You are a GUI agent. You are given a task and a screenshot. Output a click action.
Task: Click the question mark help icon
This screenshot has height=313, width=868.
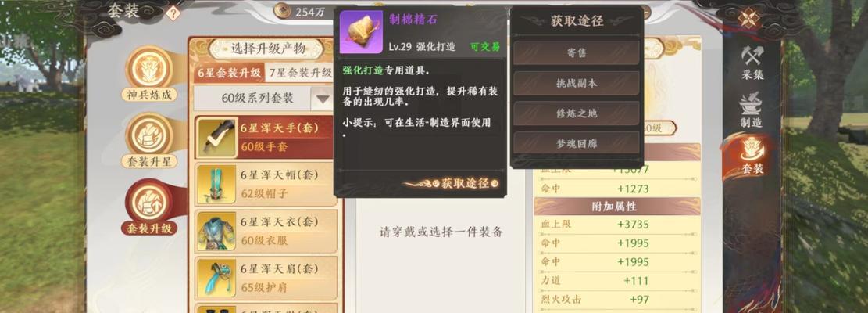point(173,13)
